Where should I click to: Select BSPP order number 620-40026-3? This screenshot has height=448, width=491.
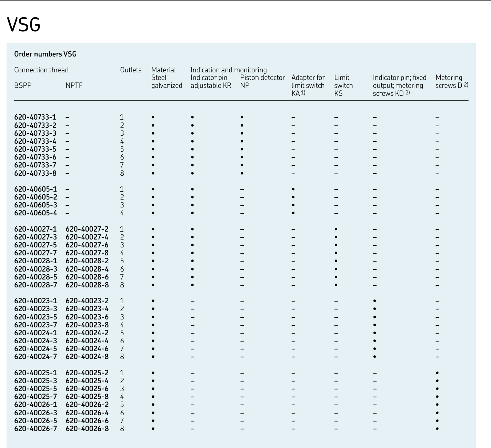(36, 413)
